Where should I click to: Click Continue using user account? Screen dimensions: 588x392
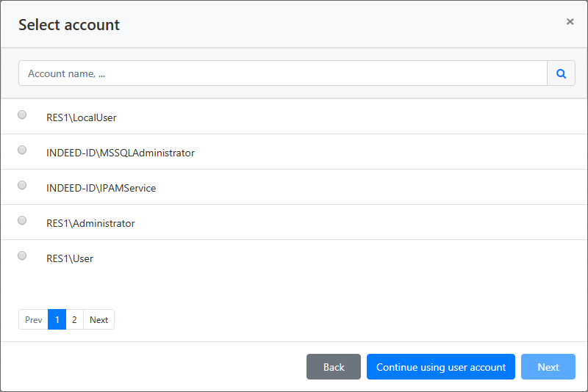pos(441,367)
